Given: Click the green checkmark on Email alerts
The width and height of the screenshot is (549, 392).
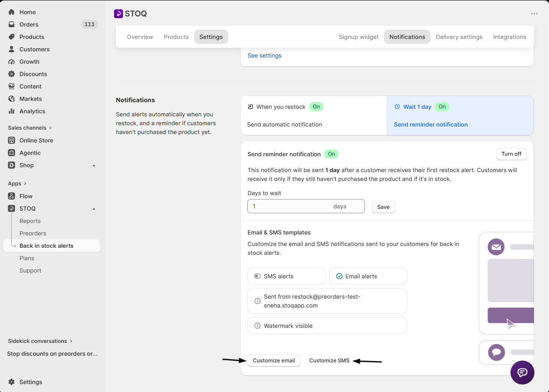Looking at the screenshot, I should tap(339, 276).
